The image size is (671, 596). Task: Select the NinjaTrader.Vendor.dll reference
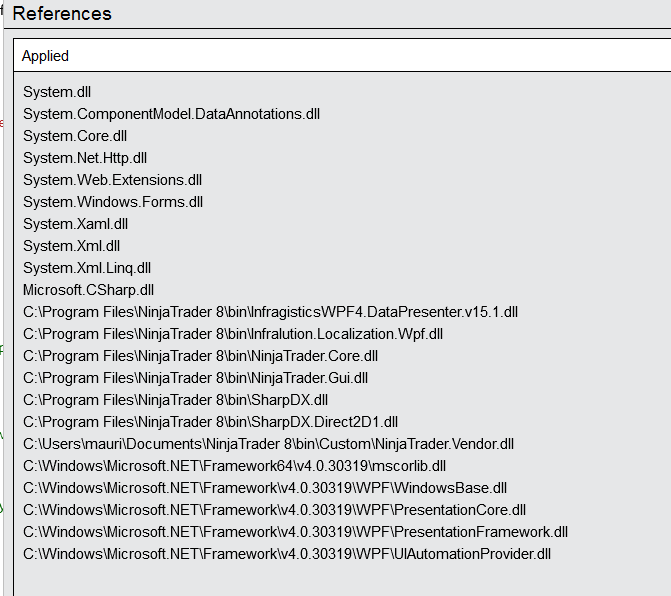268,444
